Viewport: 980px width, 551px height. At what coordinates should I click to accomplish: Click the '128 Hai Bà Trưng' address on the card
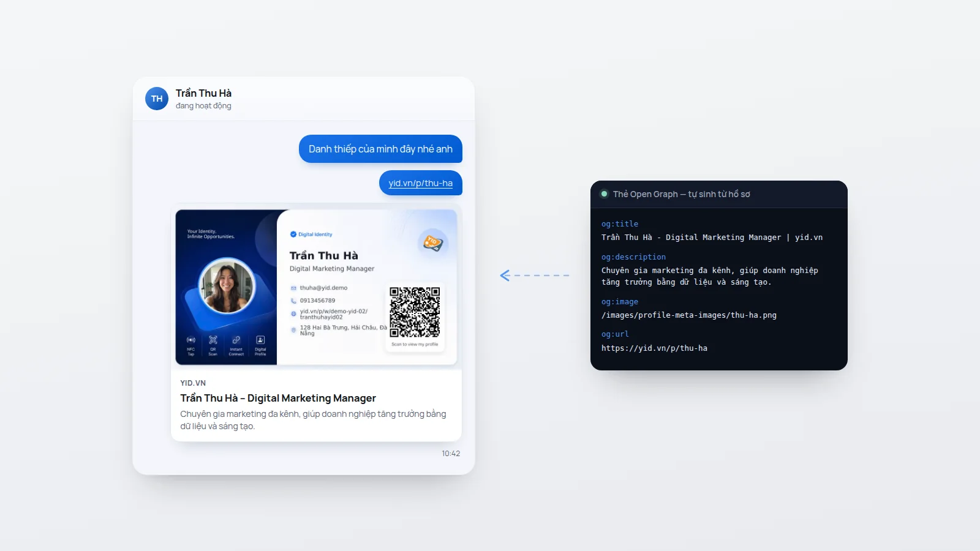point(343,331)
